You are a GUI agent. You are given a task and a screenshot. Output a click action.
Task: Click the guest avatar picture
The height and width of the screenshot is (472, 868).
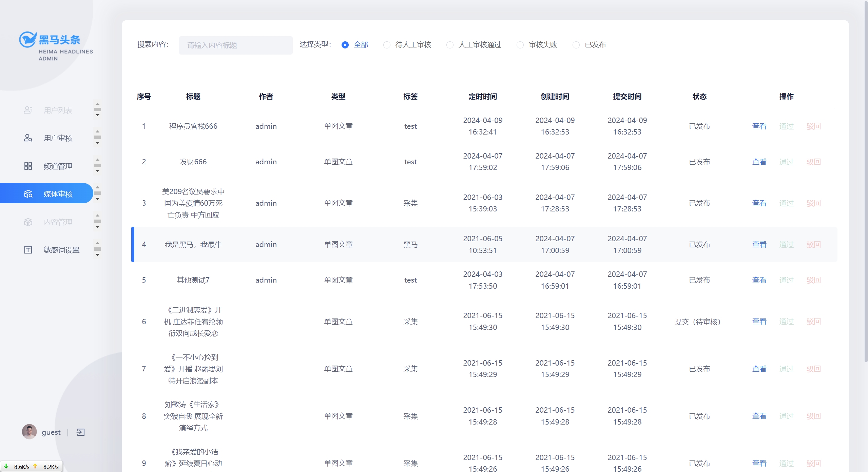(x=29, y=432)
